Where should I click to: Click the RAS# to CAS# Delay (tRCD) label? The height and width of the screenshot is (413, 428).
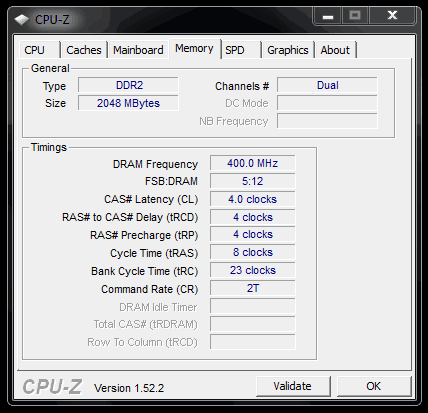point(130,218)
